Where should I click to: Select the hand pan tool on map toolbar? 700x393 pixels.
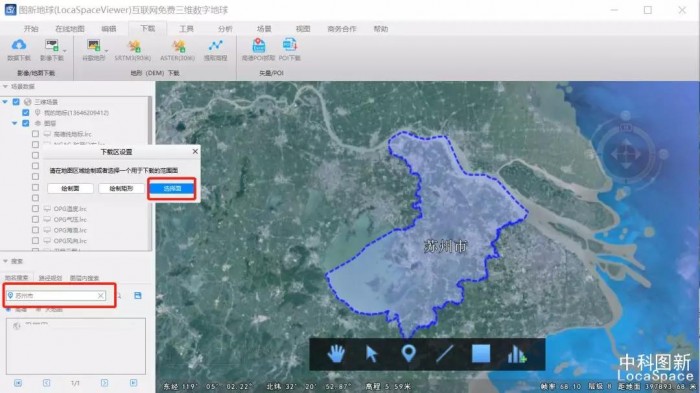336,354
